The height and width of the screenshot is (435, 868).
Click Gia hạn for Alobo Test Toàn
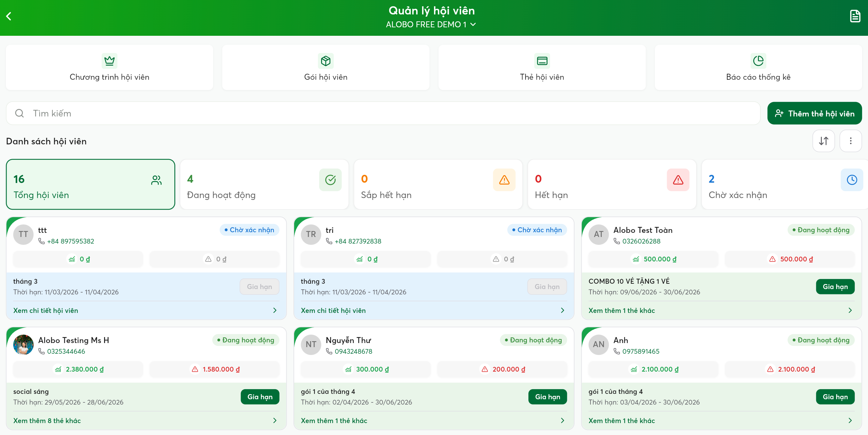835,287
